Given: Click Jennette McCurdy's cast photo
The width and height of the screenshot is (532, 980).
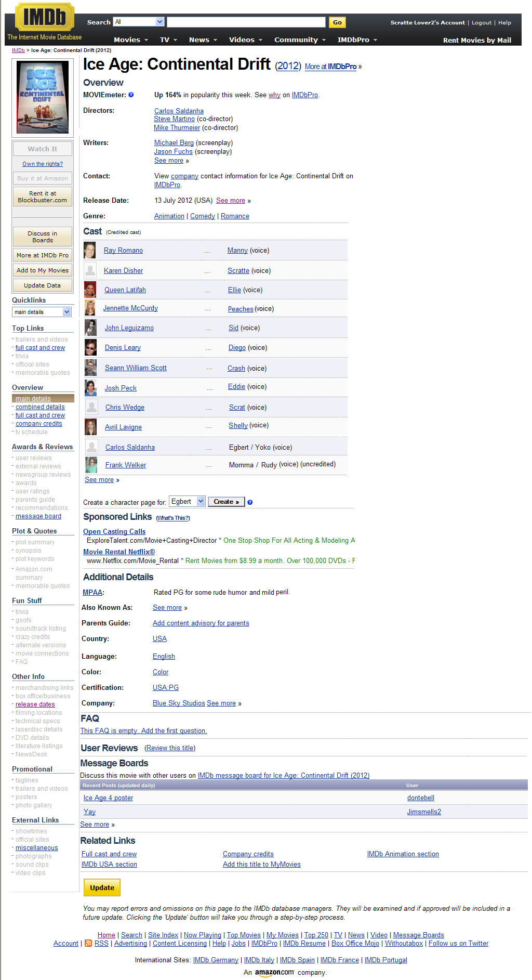Looking at the screenshot, I should (90, 308).
